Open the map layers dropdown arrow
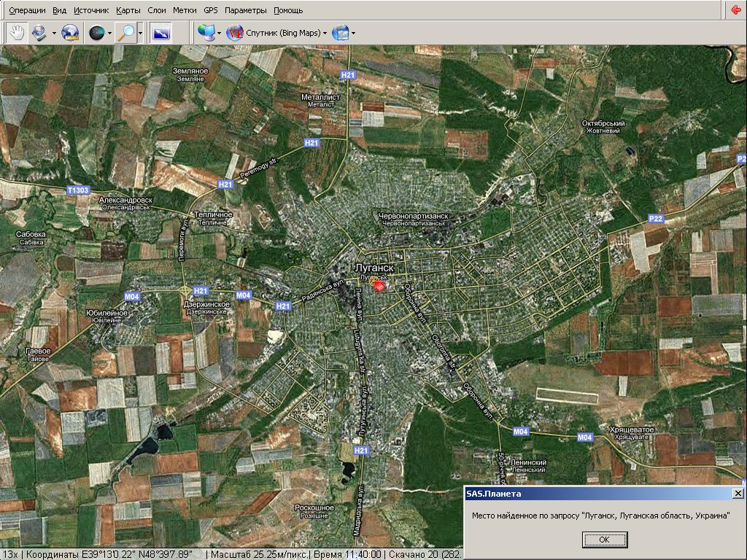The height and width of the screenshot is (560, 747). 354,33
